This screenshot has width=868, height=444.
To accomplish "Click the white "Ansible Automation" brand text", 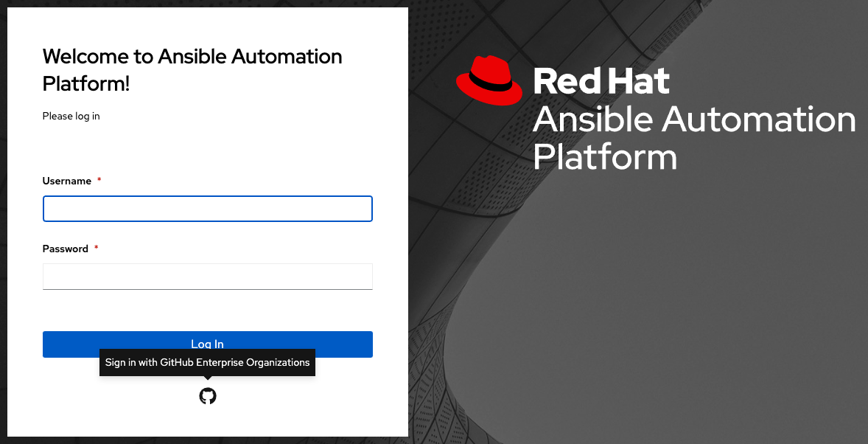I will tap(693, 119).
